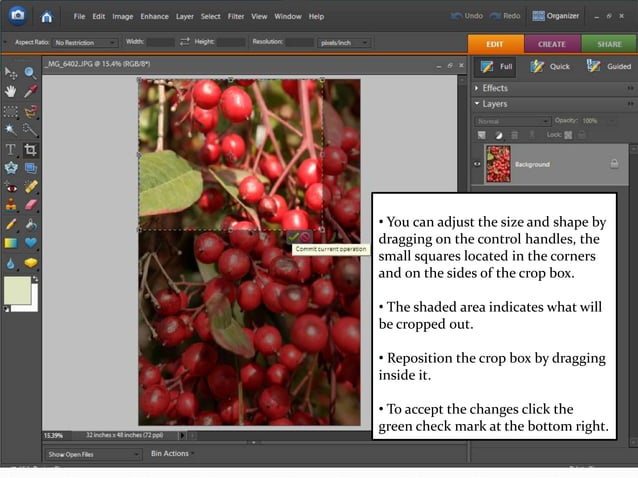Select the Eraser tool
Image resolution: width=638 pixels, height=478 pixels.
pos(30,205)
